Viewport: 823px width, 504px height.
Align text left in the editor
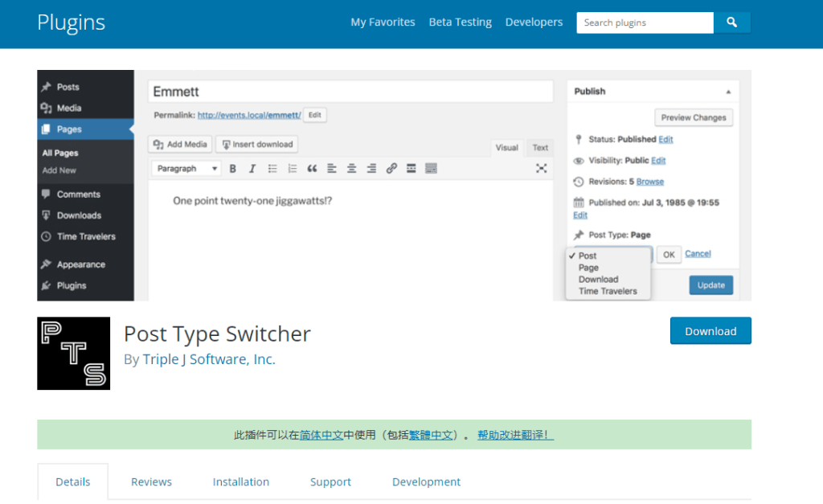tap(332, 169)
